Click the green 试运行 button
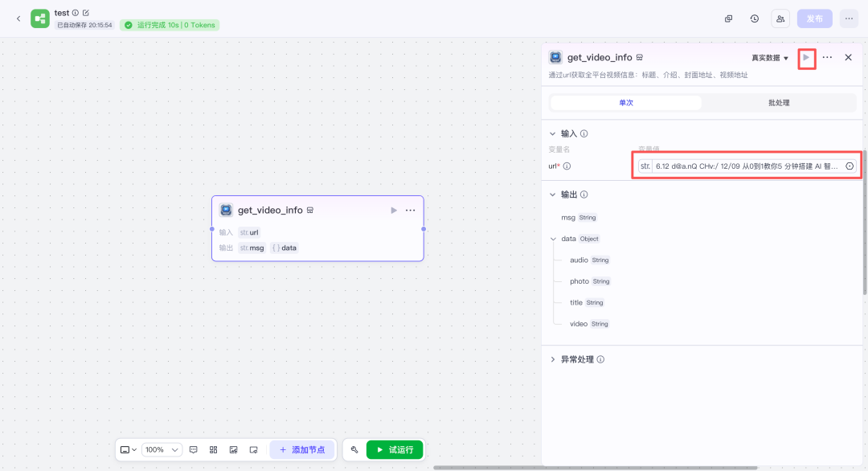 tap(395, 450)
